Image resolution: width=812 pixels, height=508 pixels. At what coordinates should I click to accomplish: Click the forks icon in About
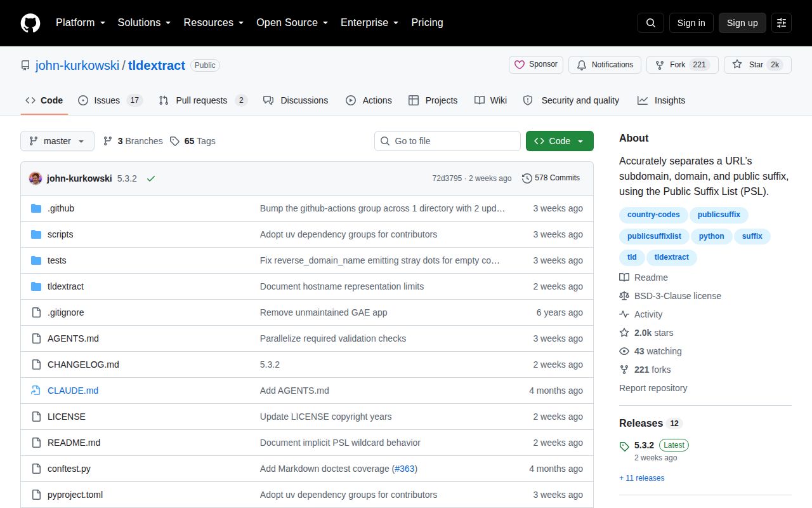coord(624,370)
